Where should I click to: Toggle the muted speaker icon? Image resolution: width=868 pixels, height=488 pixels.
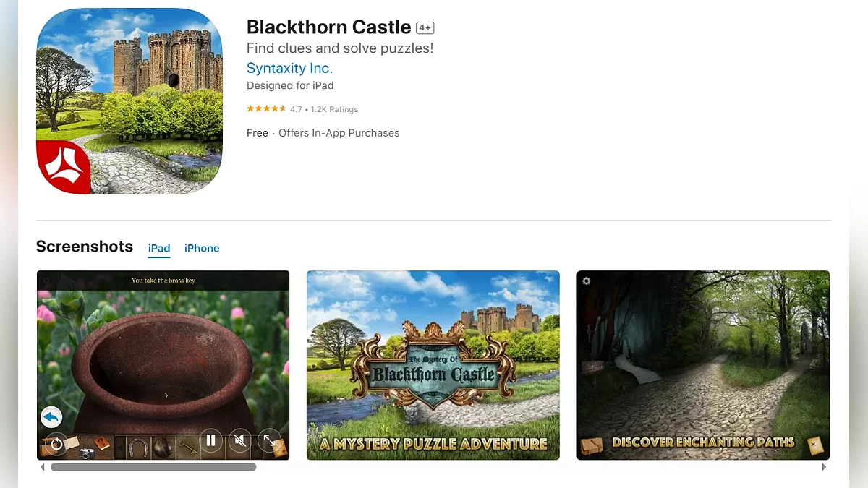click(x=240, y=440)
